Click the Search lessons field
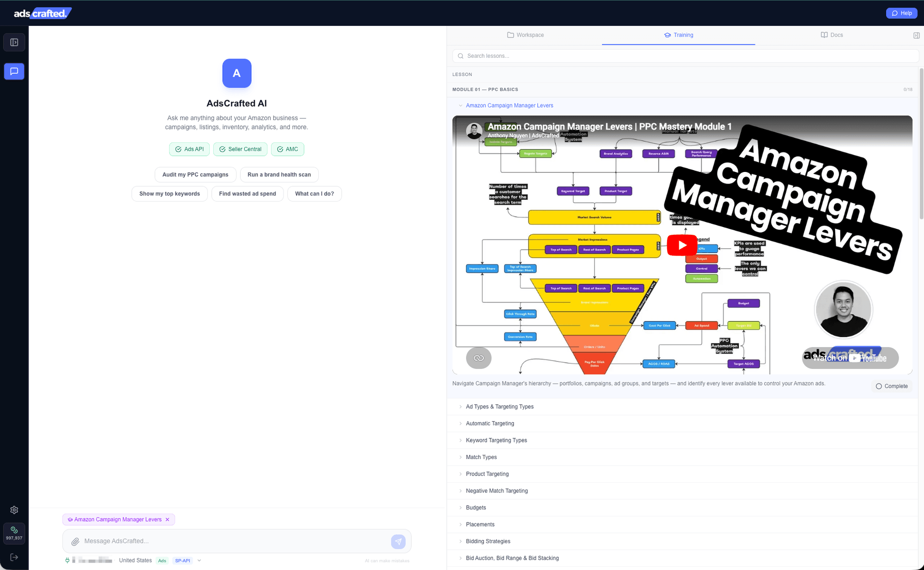 (x=686, y=56)
